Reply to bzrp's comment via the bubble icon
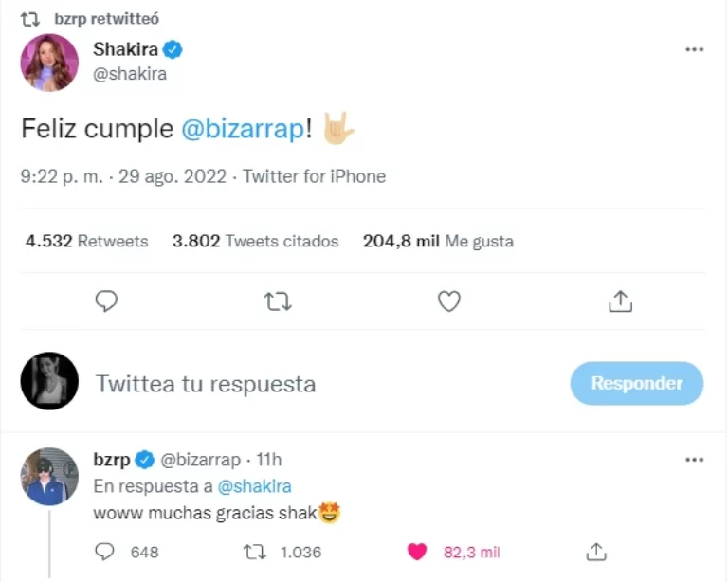The image size is (728, 582). 107,551
